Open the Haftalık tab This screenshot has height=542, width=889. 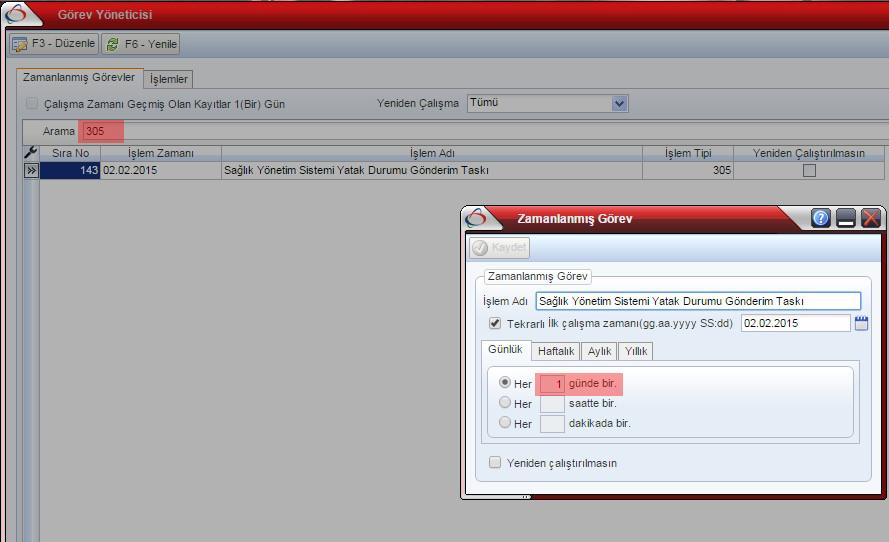coord(555,351)
